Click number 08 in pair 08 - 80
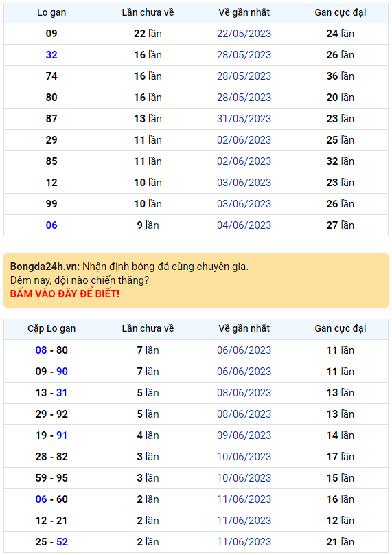This screenshot has width=392, height=555. point(41,350)
